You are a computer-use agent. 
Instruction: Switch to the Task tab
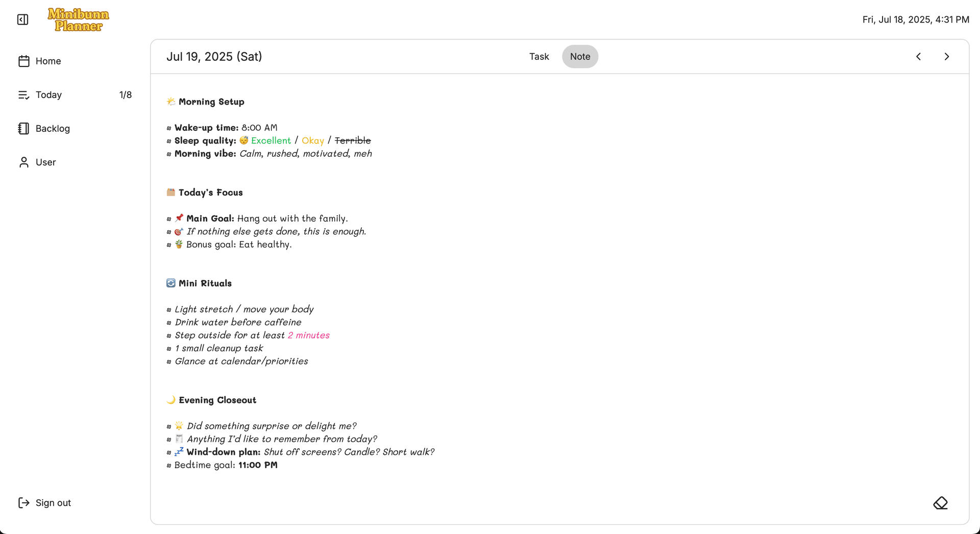(538, 57)
